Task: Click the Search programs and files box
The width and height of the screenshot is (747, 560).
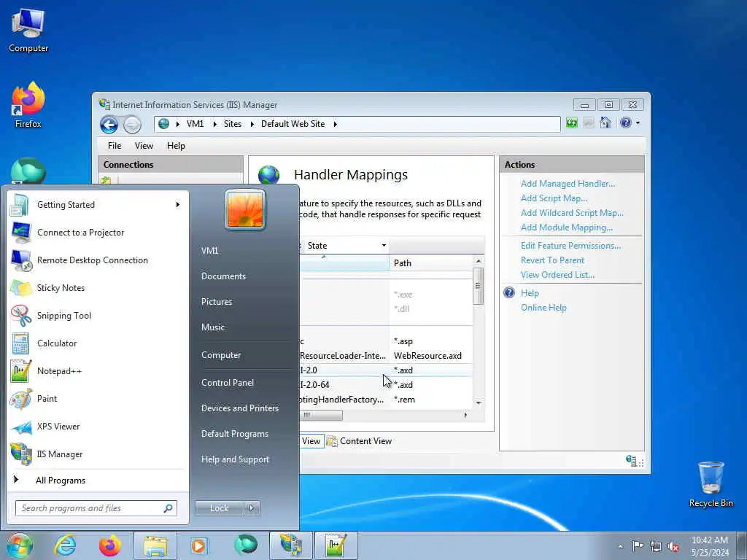Action: (x=96, y=508)
